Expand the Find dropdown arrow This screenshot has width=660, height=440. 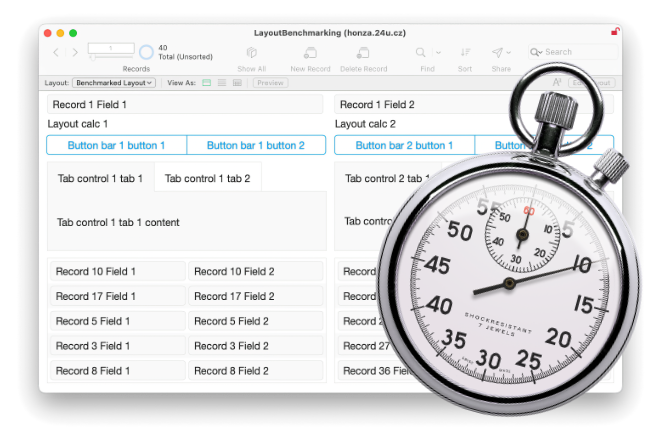pos(438,53)
